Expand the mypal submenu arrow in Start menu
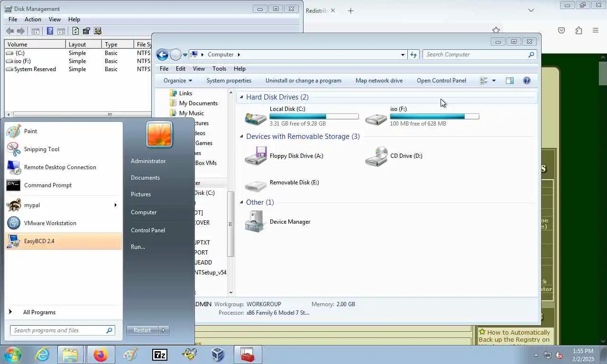The height and width of the screenshot is (364, 607). click(115, 205)
